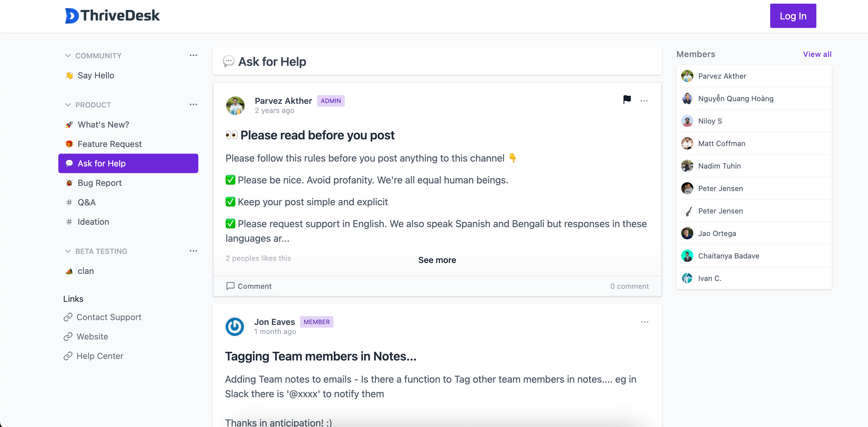Collapse the Product section chevron
The image size is (868, 427).
[x=68, y=104]
